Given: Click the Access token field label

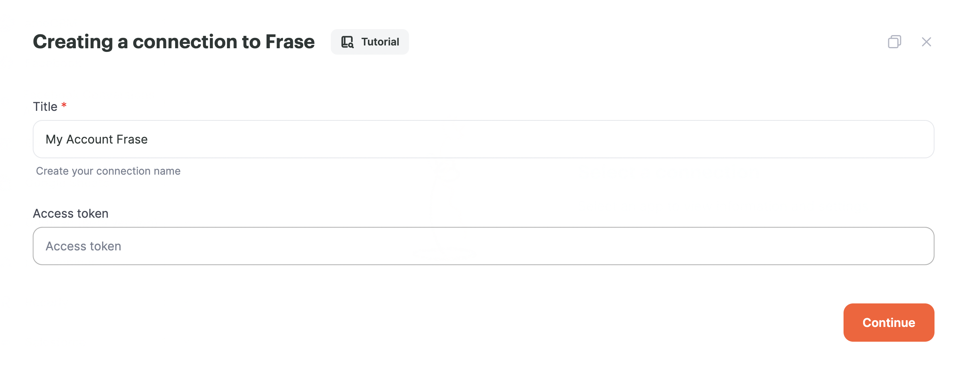Looking at the screenshot, I should point(71,213).
